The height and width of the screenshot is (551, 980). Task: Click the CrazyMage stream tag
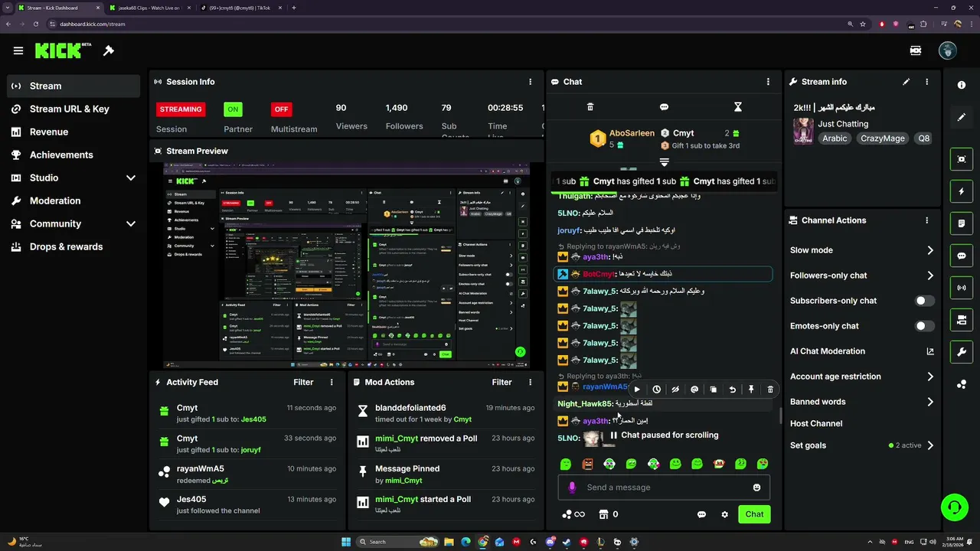[882, 139]
